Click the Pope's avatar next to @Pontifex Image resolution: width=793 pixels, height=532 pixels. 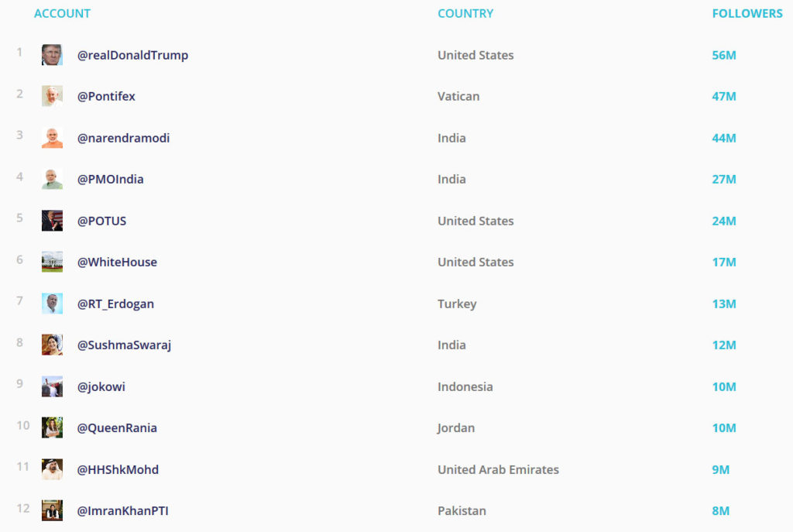point(51,96)
